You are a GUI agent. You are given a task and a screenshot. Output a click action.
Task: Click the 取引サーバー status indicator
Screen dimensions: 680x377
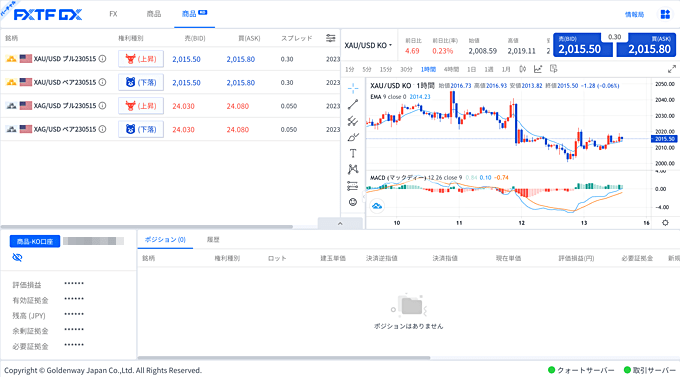click(x=650, y=370)
